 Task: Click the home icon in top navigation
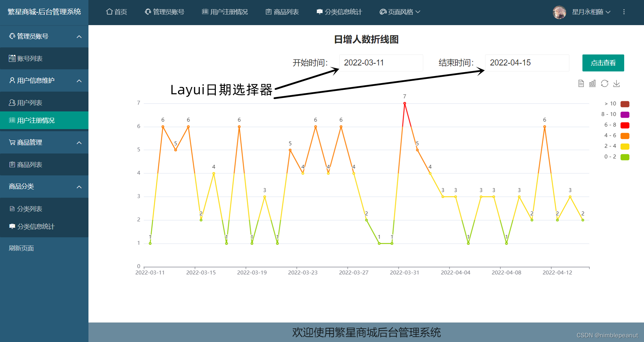point(109,12)
